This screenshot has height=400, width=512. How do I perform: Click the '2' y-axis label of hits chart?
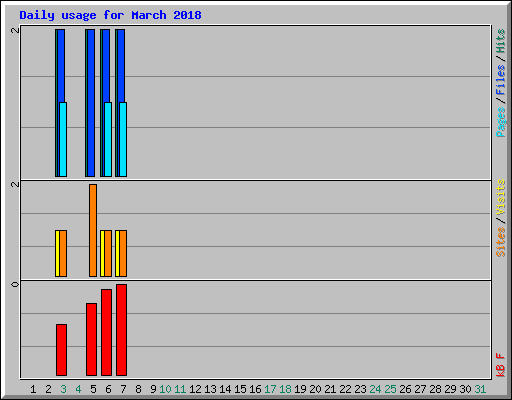click(15, 30)
